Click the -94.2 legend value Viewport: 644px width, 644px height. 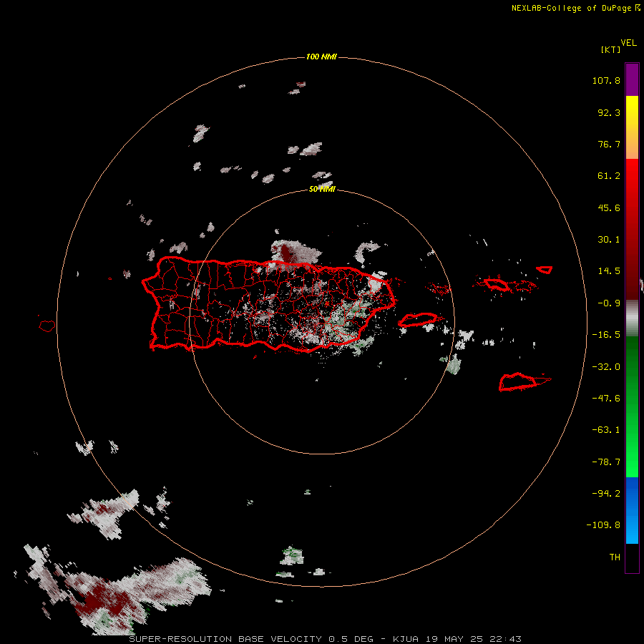point(606,493)
